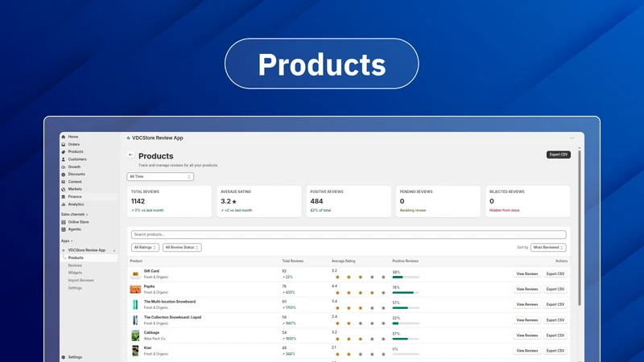Click the Gift Card star rating
The height and width of the screenshot is (362, 644).
360,277
